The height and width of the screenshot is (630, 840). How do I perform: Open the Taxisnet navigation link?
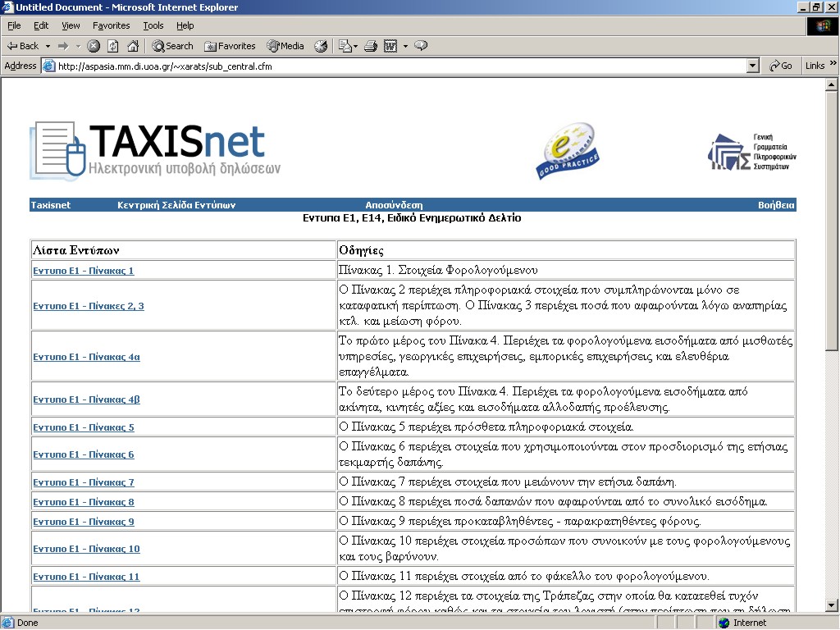pos(50,205)
